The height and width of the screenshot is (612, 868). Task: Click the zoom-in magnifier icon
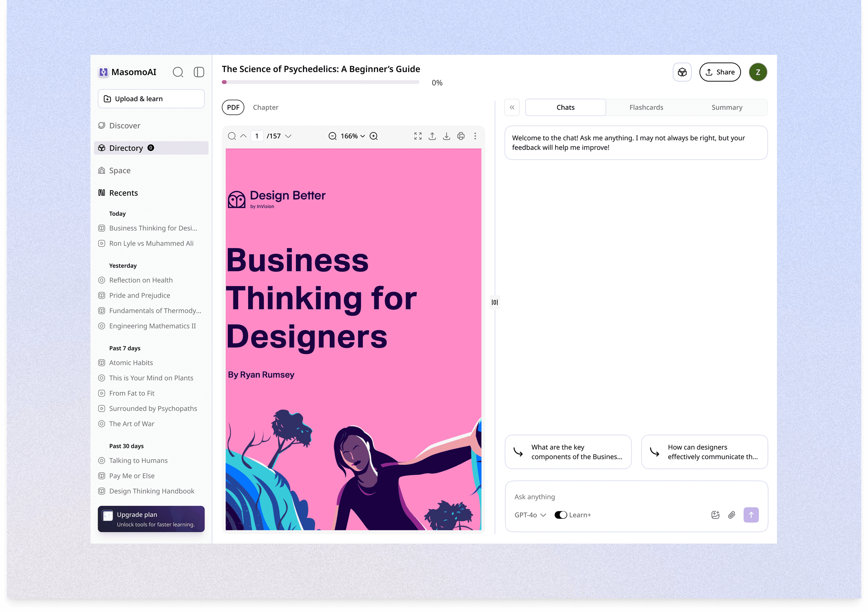(374, 136)
